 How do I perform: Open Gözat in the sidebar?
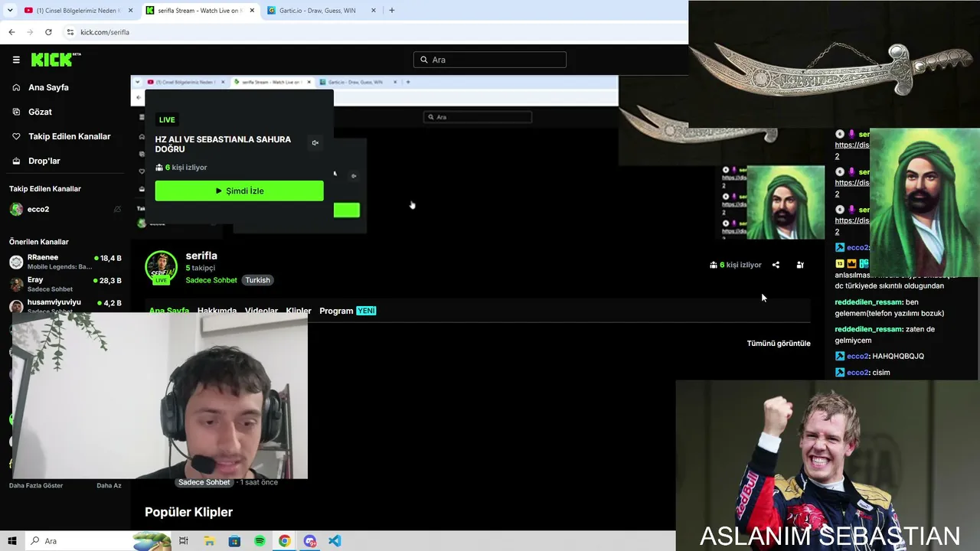tap(40, 112)
